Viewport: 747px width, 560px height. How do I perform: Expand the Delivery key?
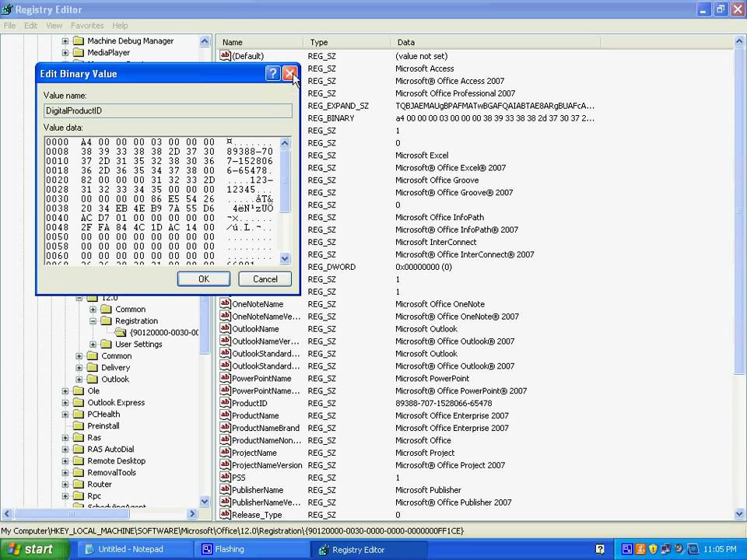(79, 368)
